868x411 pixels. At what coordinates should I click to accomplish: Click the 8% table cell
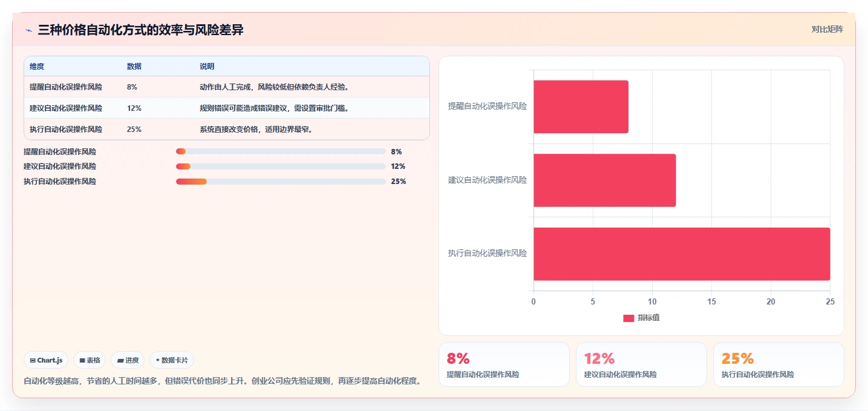pos(132,87)
